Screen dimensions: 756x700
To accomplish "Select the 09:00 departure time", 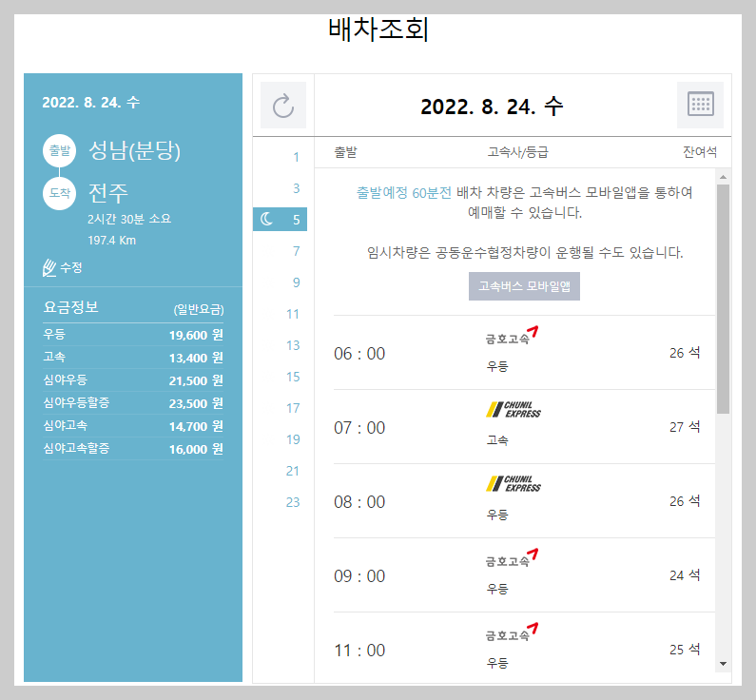I will [x=359, y=576].
